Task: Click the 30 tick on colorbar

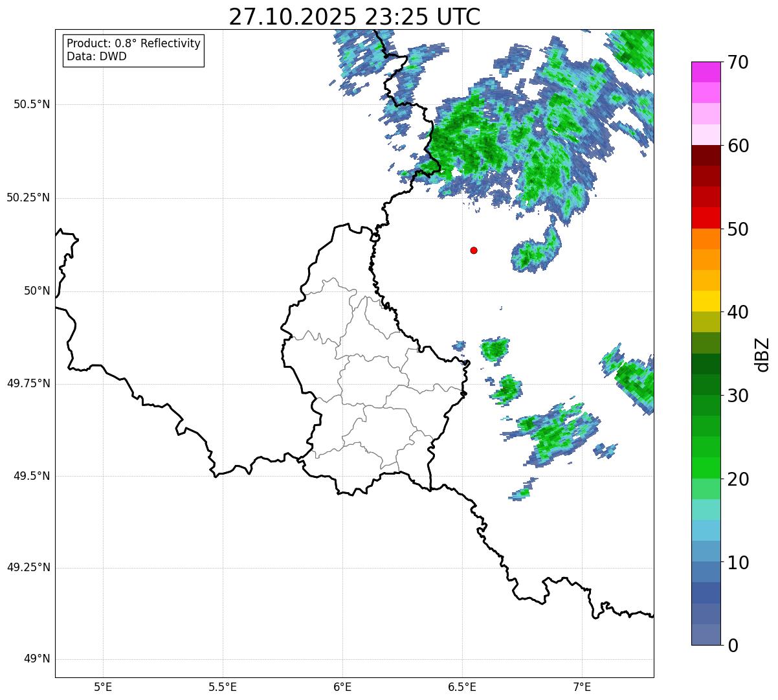Action: point(738,396)
